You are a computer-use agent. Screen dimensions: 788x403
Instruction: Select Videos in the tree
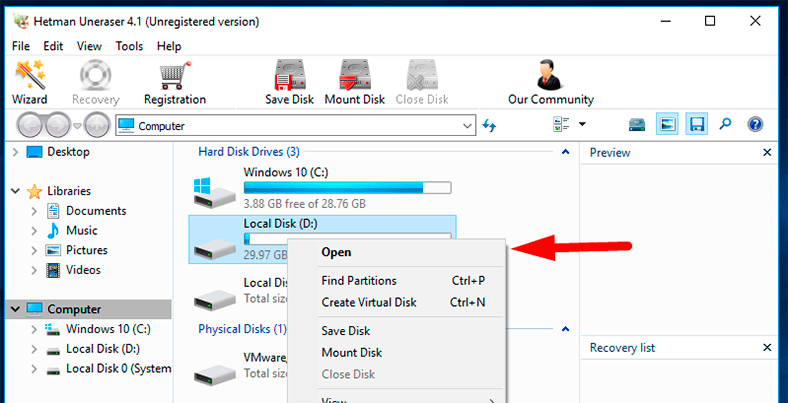[x=83, y=270]
